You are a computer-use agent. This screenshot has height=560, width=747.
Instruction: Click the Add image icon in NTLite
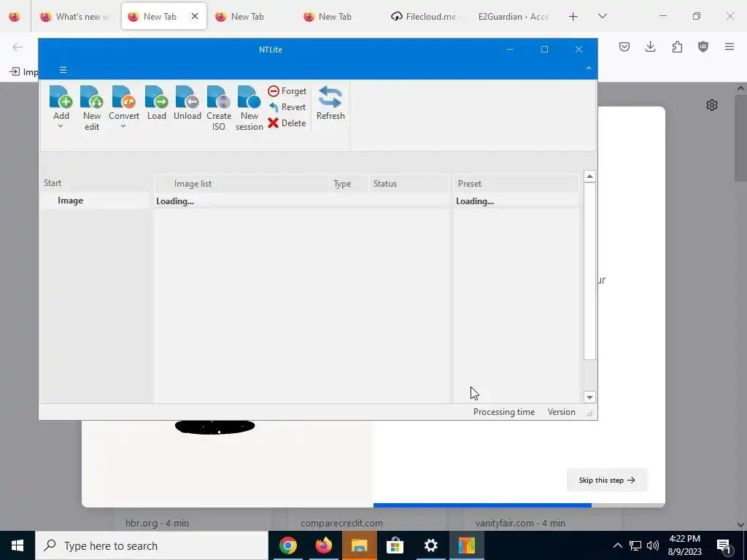coord(61,97)
